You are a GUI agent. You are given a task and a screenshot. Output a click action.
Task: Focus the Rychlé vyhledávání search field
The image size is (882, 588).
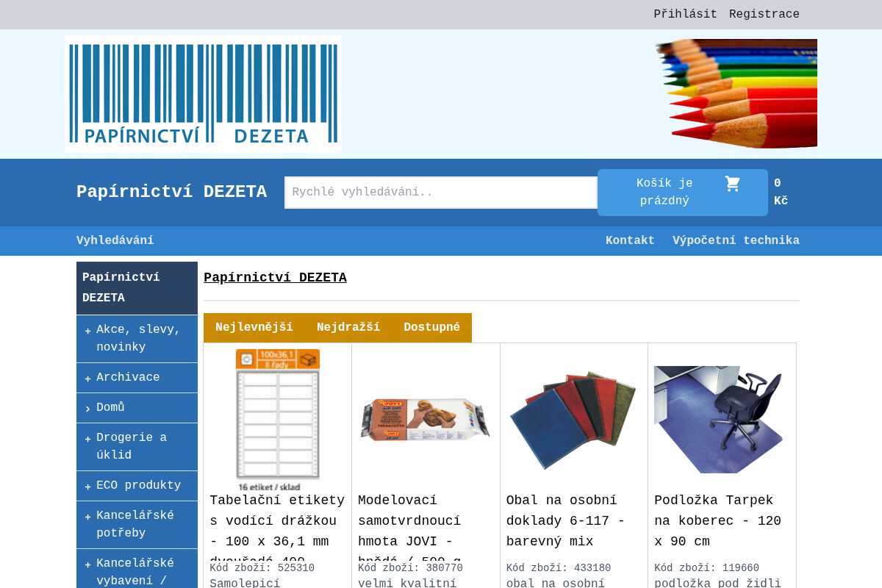click(441, 193)
